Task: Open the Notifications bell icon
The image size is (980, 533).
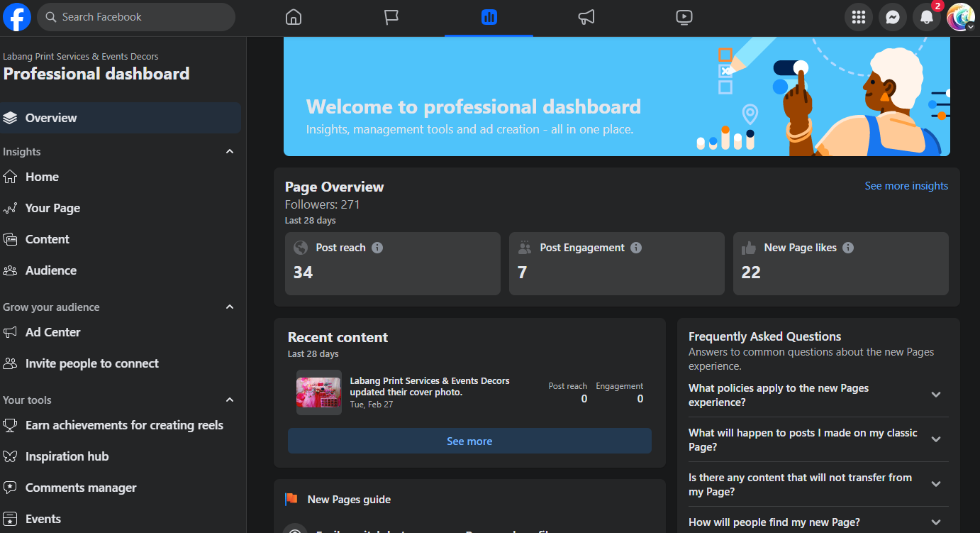Action: (927, 17)
